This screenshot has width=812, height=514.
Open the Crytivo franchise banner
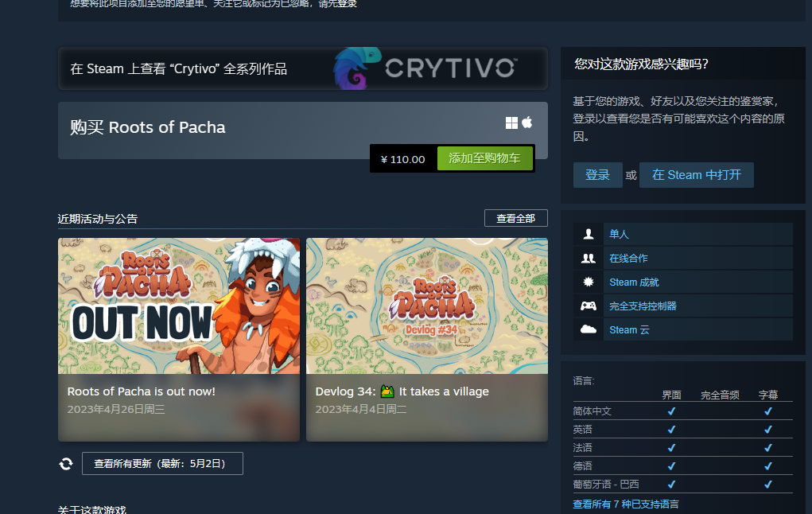tap(302, 68)
